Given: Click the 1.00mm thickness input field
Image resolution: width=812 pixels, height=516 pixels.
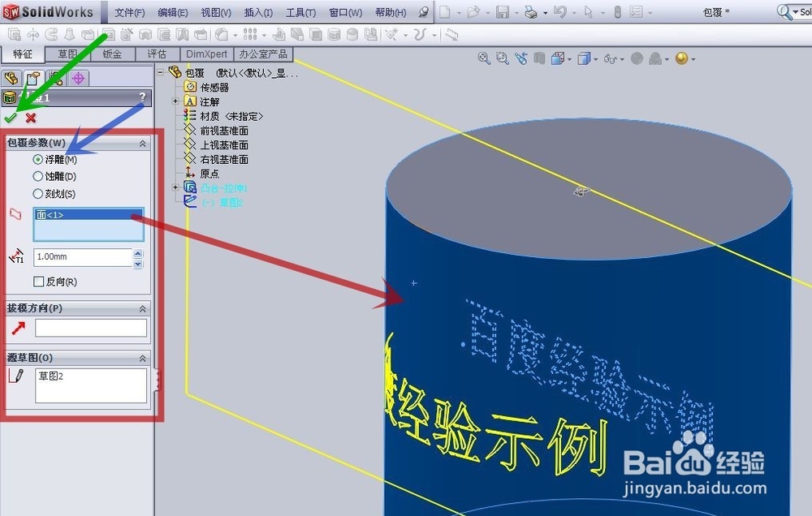Looking at the screenshot, I should tap(83, 256).
